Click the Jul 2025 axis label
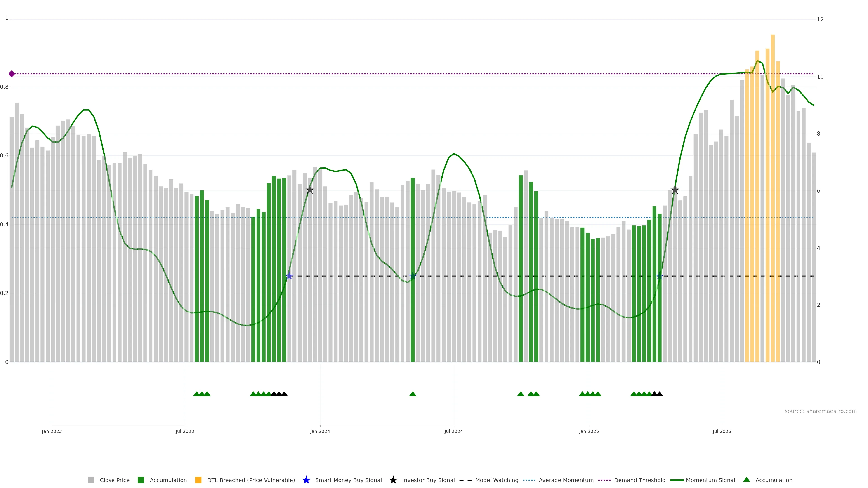 click(722, 431)
